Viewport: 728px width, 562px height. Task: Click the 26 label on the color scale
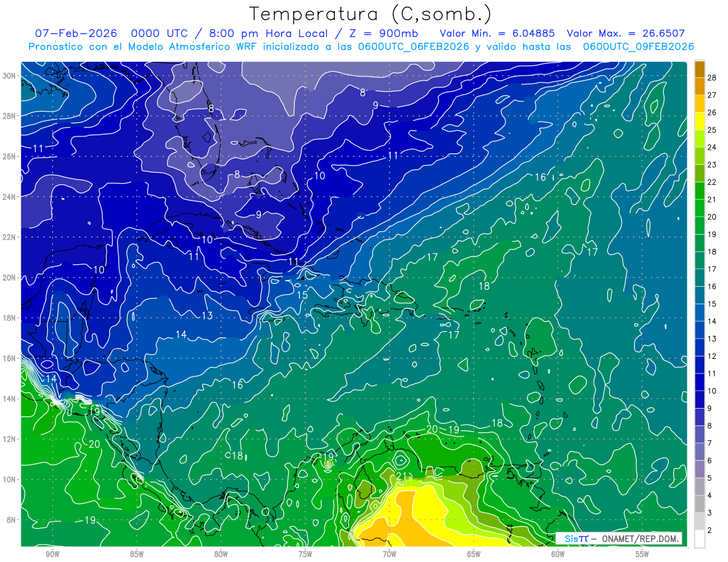tap(712, 113)
